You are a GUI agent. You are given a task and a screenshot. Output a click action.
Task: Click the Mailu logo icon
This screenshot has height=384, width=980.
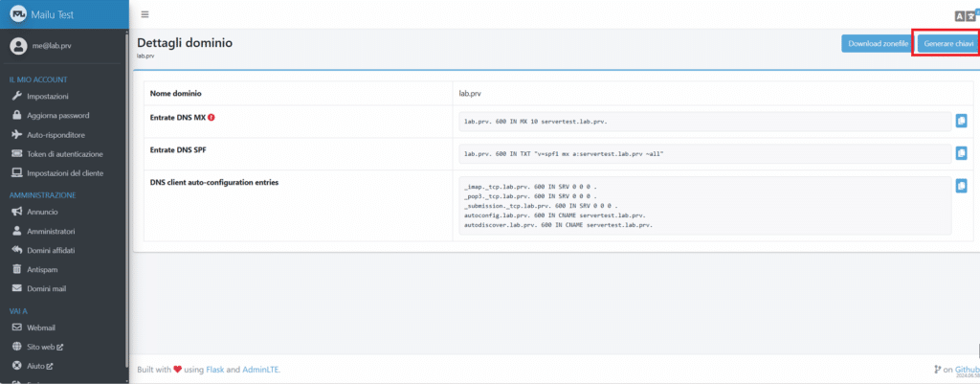click(x=18, y=14)
